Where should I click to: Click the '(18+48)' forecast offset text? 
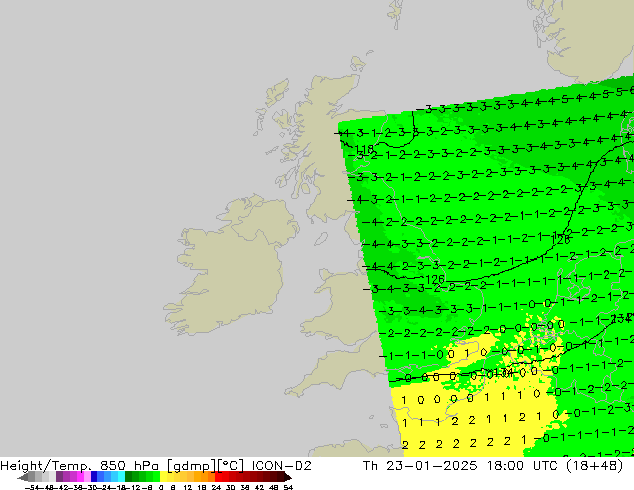tap(594, 466)
